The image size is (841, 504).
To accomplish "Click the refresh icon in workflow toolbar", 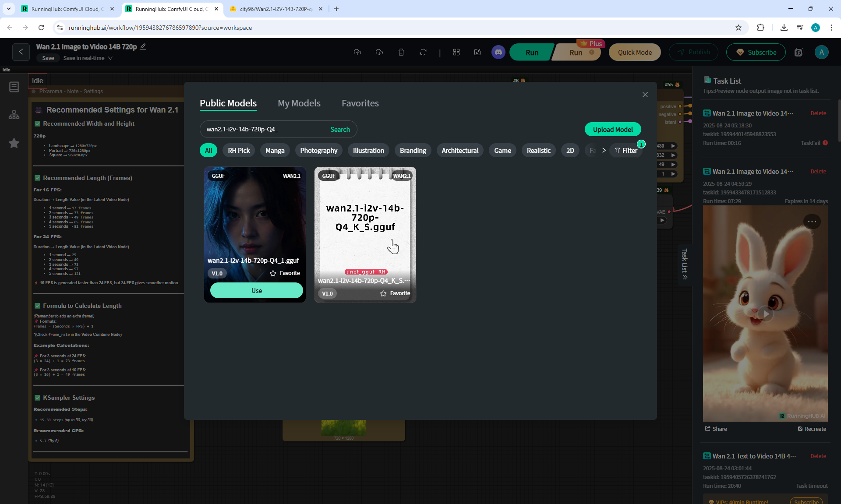I will click(x=423, y=53).
